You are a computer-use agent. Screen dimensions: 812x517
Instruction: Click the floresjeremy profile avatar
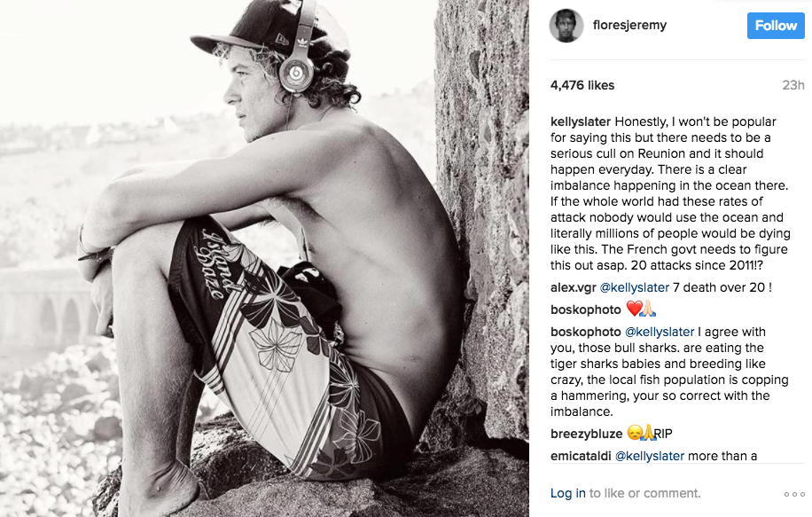point(566,26)
